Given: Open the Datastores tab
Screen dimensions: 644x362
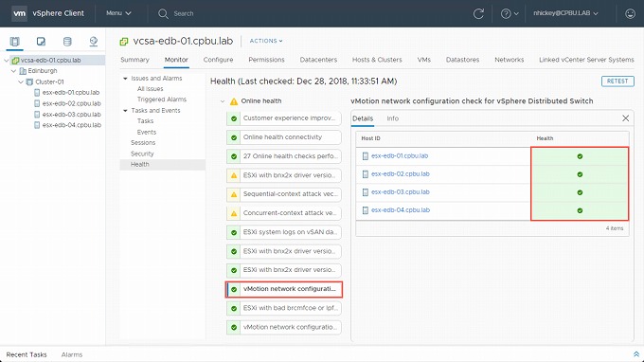Looking at the screenshot, I should 462,60.
